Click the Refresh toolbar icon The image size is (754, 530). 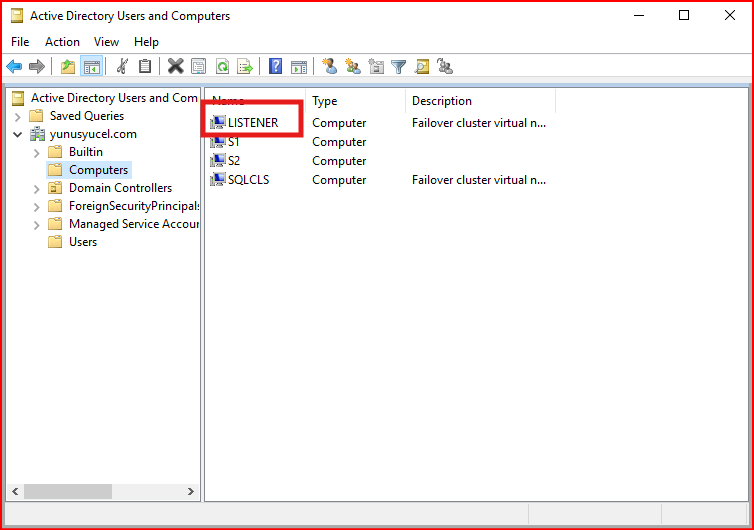coord(222,66)
